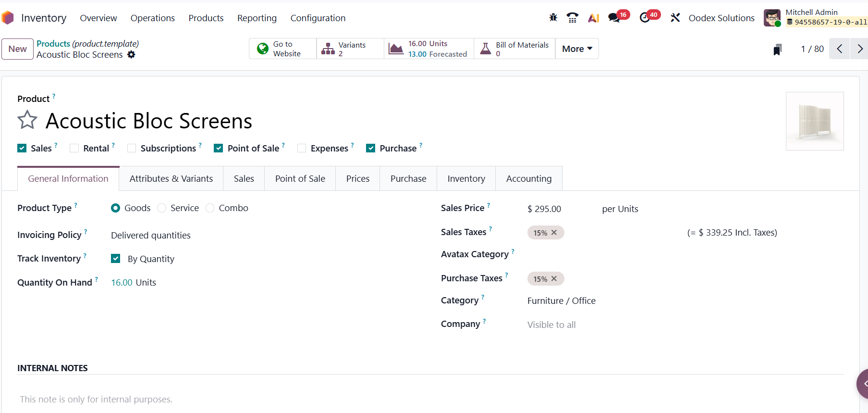Click the New button
The height and width of the screenshot is (413, 868).
coord(18,49)
